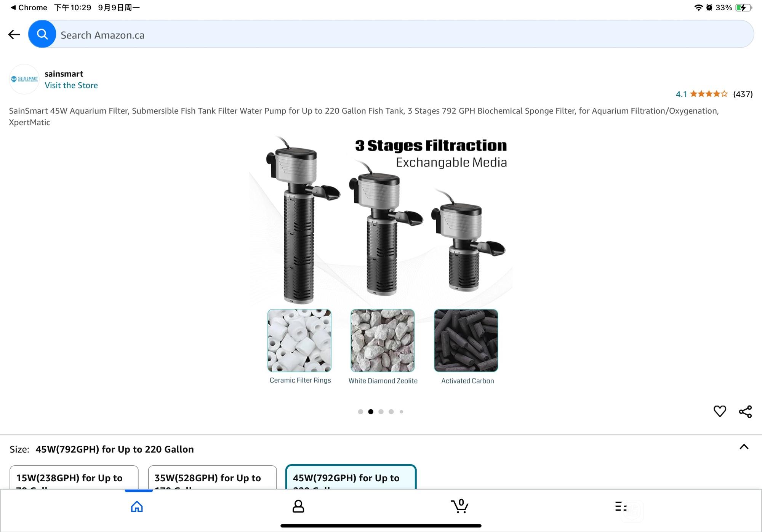Tap the current image carousel dot
This screenshot has width=762, height=532.
[371, 412]
